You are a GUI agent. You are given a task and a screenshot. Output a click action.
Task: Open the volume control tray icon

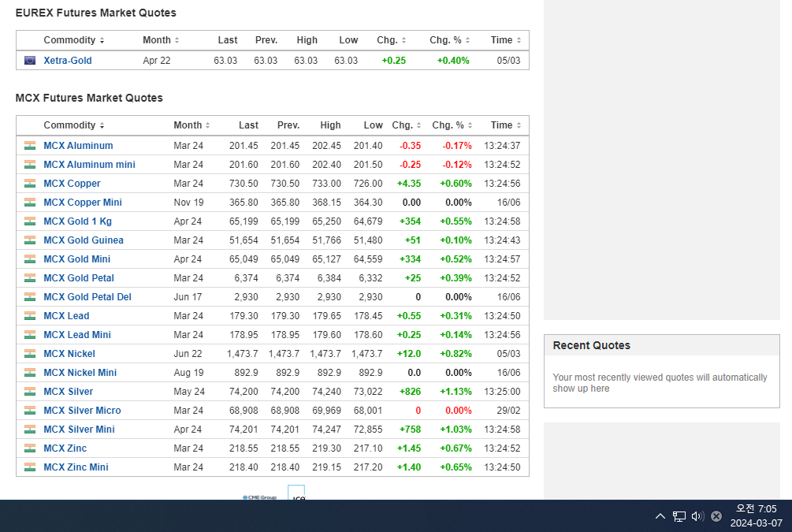tap(697, 515)
